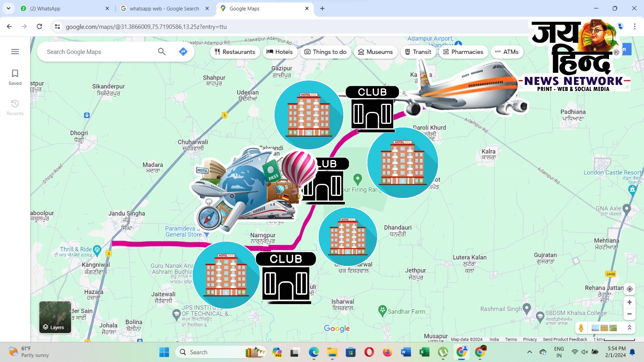Open Microsoft Excel from taskbar

424,352
